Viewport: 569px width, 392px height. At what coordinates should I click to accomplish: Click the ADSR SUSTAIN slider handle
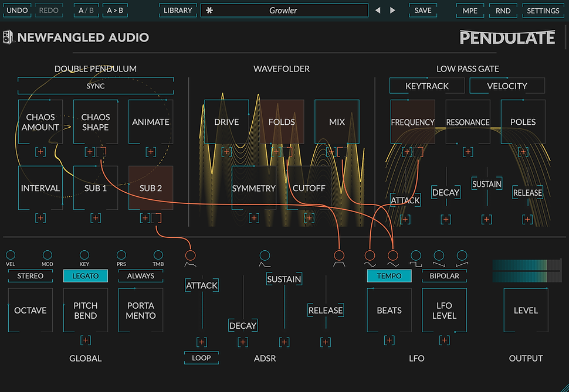coord(284,279)
